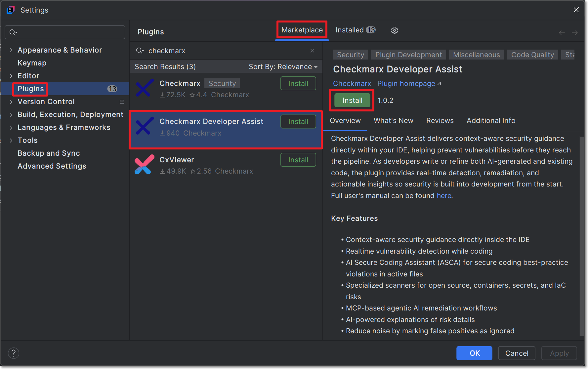
Task: Click the Checkmarx plugin logo icon
Action: pos(145,88)
